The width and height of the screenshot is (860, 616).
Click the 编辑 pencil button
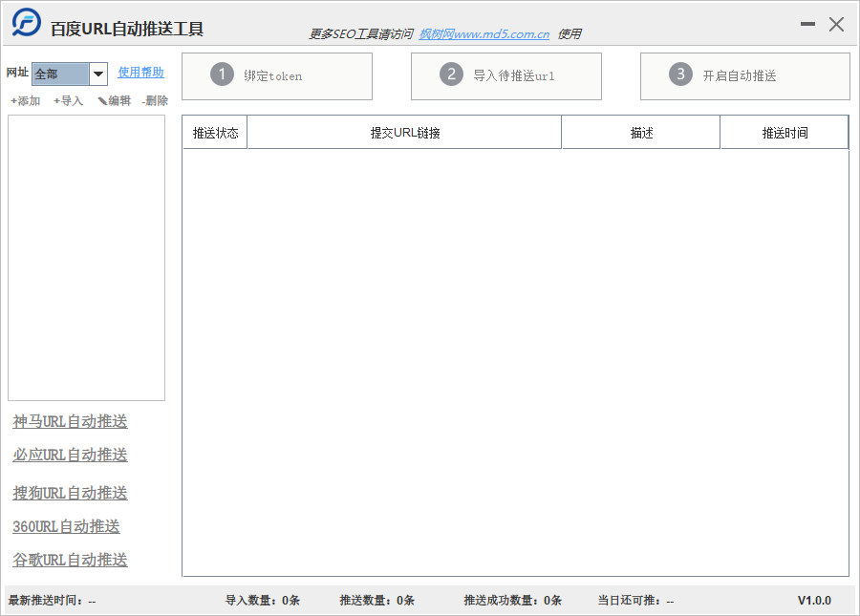pos(114,101)
